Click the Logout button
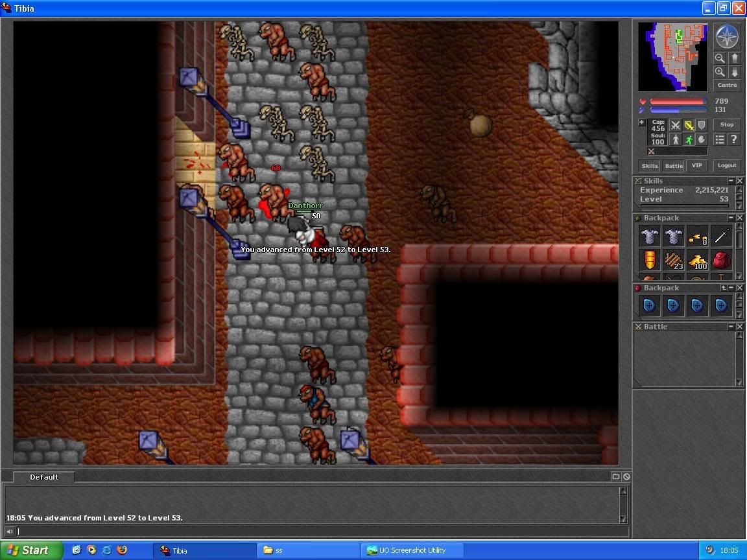 tap(727, 166)
